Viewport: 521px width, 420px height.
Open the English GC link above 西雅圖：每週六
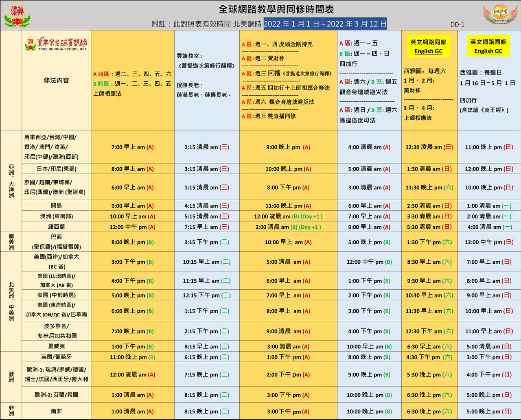[428, 51]
